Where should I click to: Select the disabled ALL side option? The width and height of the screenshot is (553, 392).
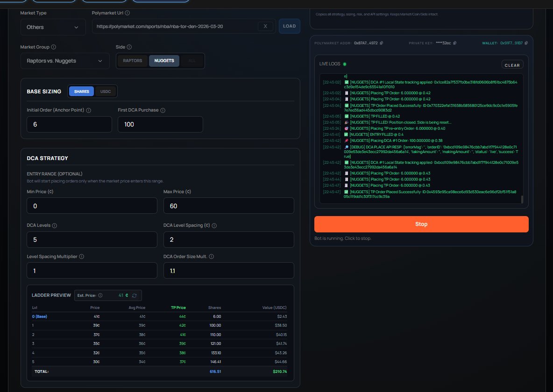[192, 61]
